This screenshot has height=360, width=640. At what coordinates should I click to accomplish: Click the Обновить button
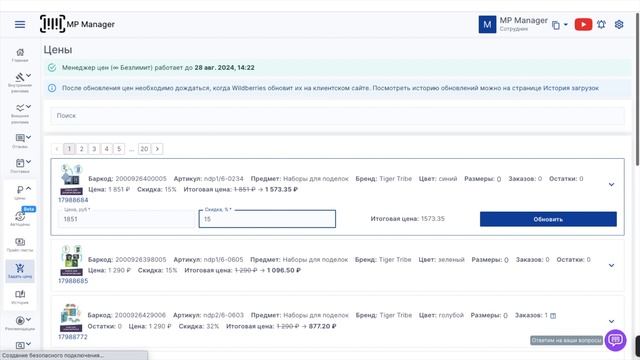(548, 219)
